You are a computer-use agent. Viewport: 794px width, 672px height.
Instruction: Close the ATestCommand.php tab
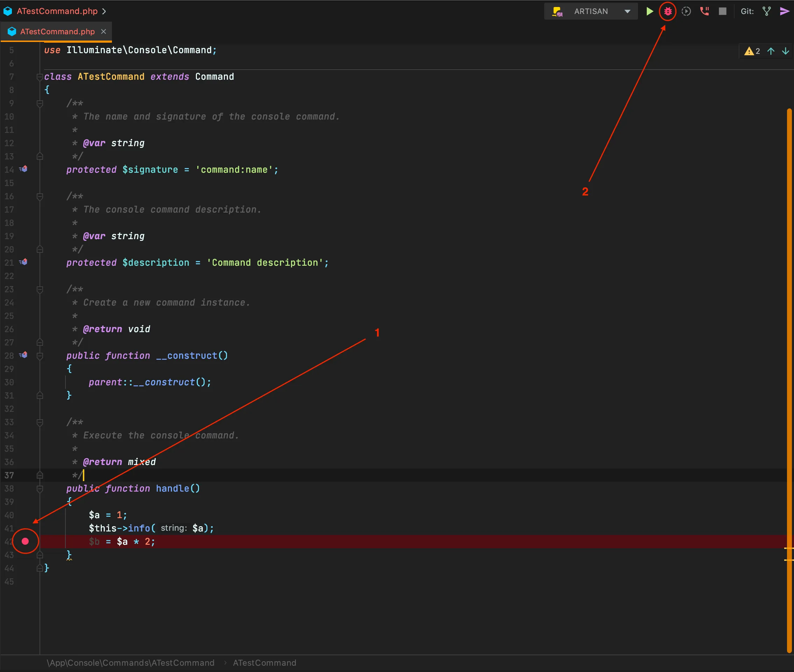click(x=103, y=31)
